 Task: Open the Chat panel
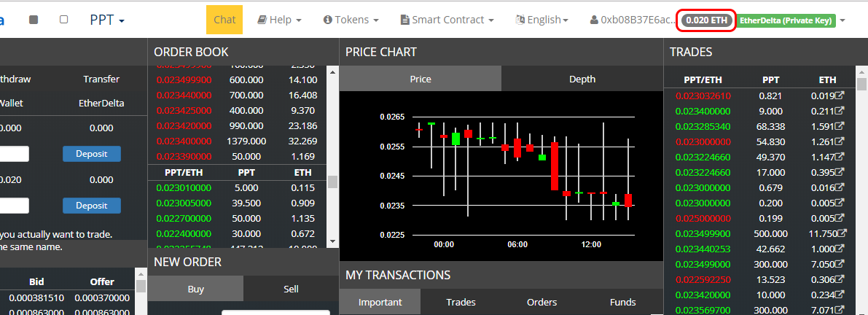pos(224,20)
